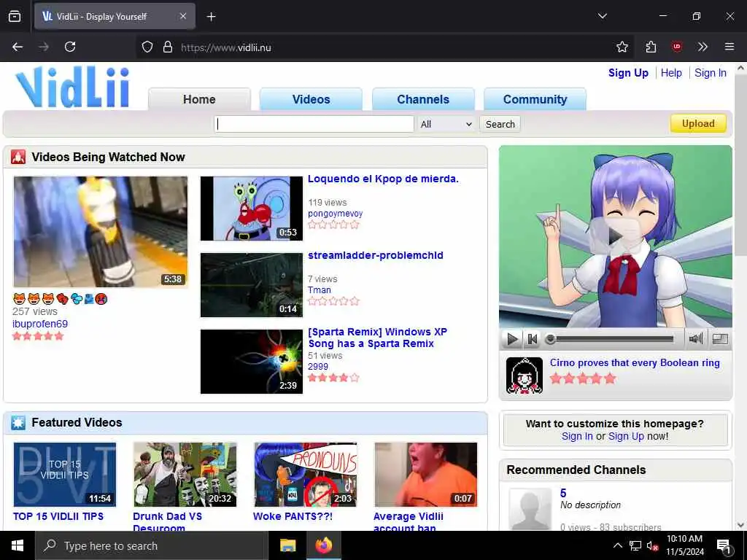Open the Firefox hamburger menu

729,47
